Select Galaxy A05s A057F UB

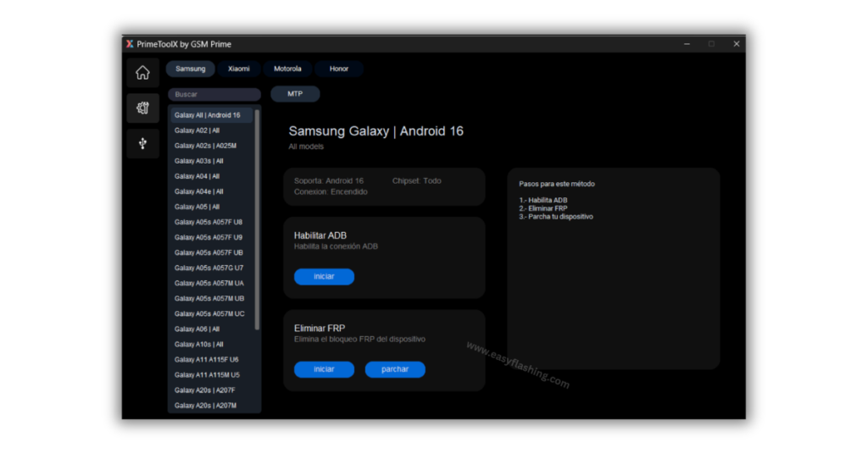point(211,252)
